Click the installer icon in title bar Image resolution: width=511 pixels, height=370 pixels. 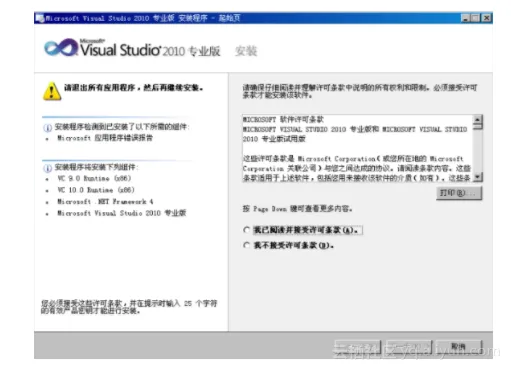click(40, 18)
